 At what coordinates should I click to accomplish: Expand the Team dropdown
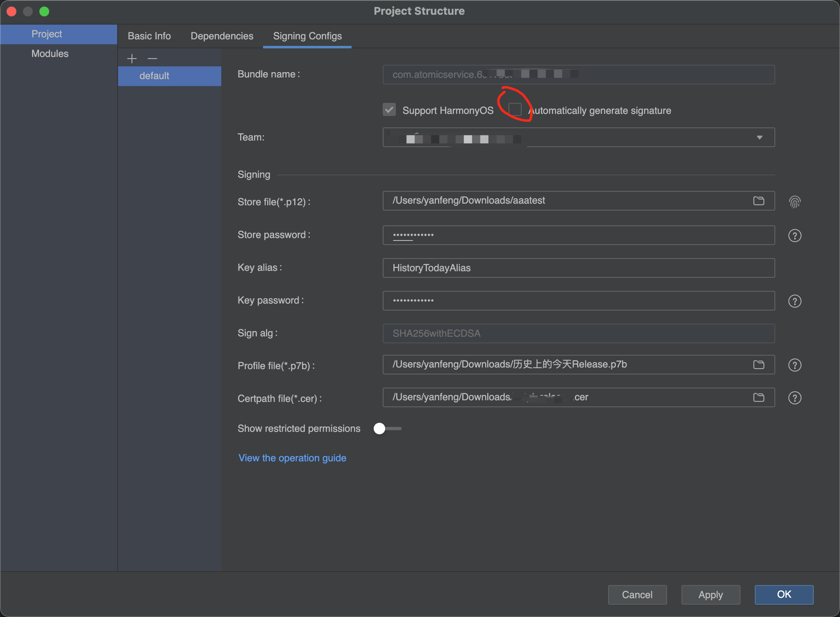[759, 138]
